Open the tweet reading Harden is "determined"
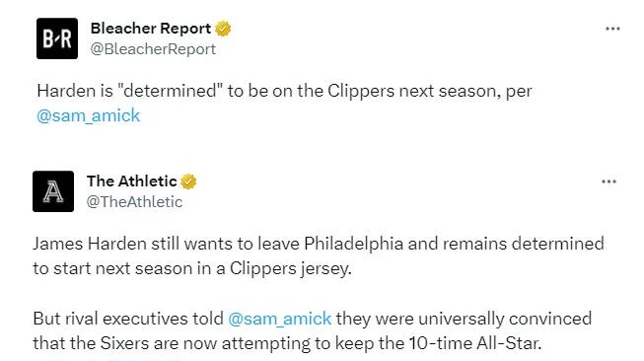Image resolution: width=644 pixels, height=361 pixels. tap(284, 104)
